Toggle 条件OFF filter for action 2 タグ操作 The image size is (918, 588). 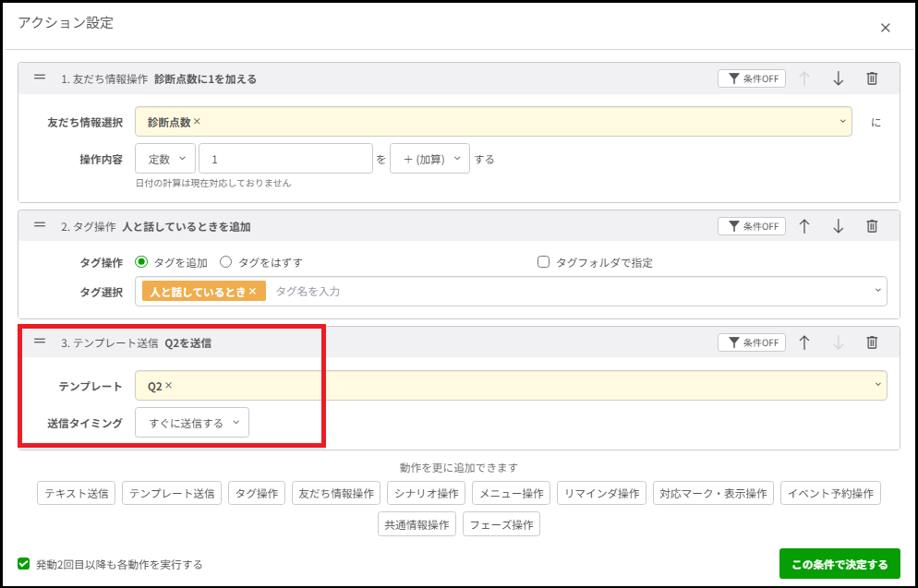[x=752, y=226]
